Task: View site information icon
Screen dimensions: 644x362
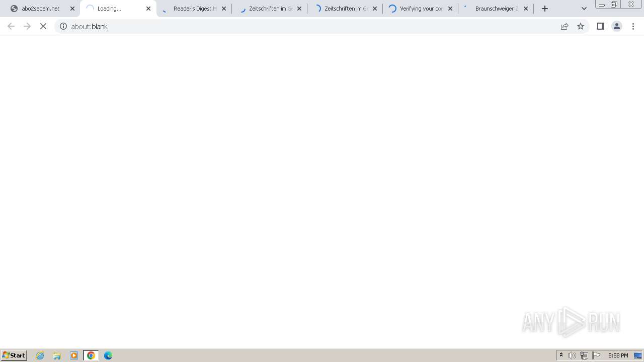Action: (x=63, y=26)
